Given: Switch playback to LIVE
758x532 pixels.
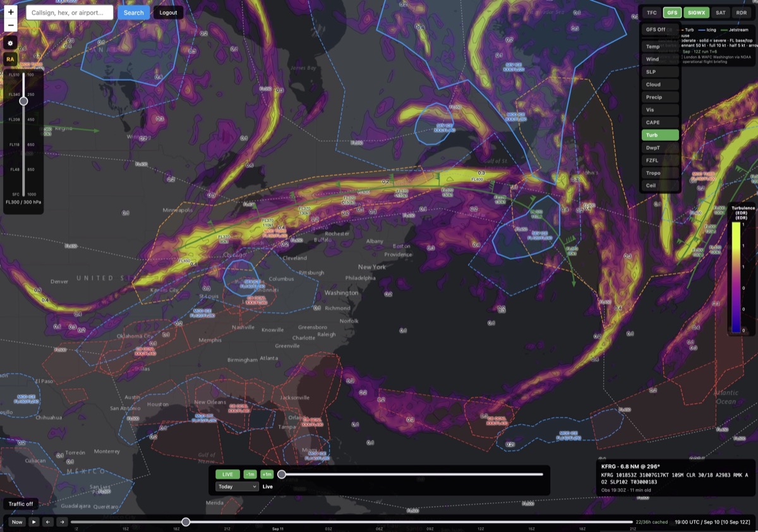Looking at the screenshot, I should point(227,475).
